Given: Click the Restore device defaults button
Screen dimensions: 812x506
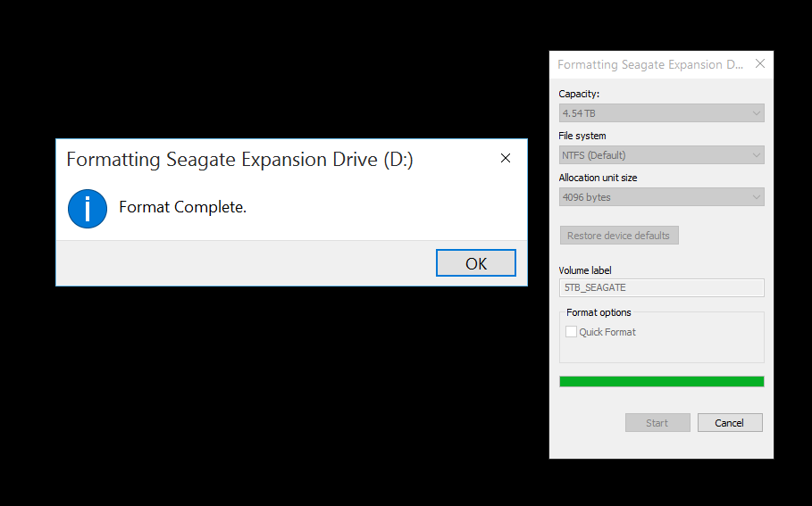Looking at the screenshot, I should coord(619,236).
